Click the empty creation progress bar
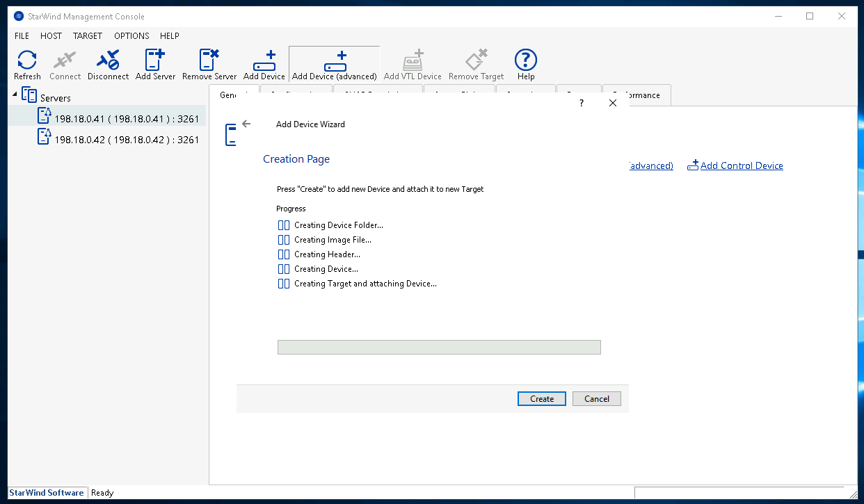864x504 pixels. (x=438, y=347)
